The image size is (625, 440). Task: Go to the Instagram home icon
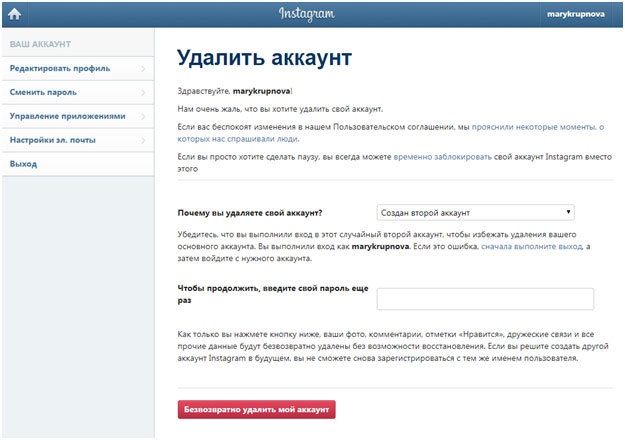(14, 14)
